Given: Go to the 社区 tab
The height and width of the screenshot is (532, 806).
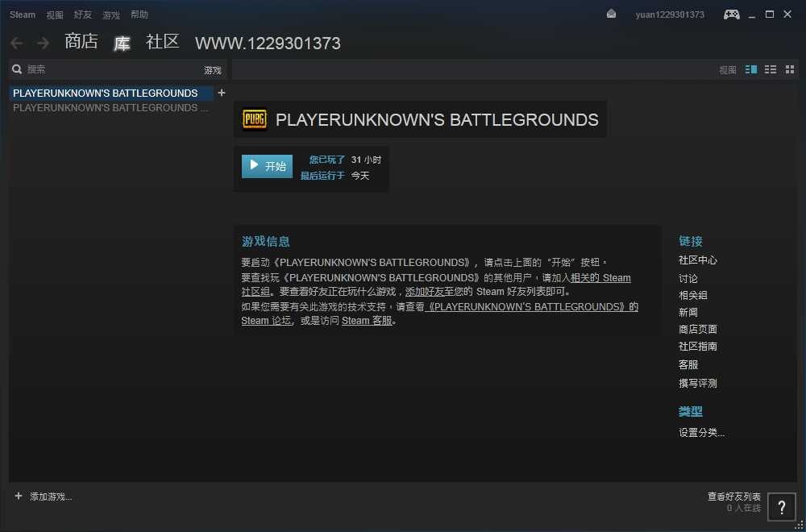Looking at the screenshot, I should [163, 42].
